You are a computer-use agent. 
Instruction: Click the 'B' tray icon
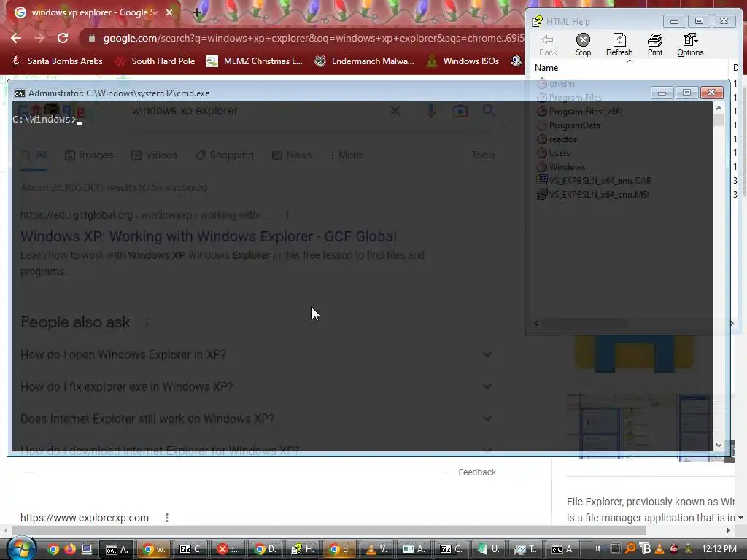(x=644, y=548)
